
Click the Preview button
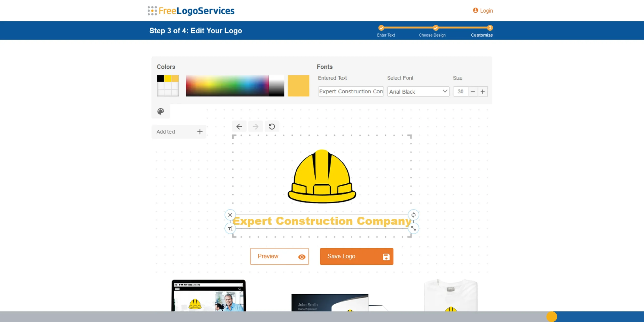pyautogui.click(x=279, y=256)
